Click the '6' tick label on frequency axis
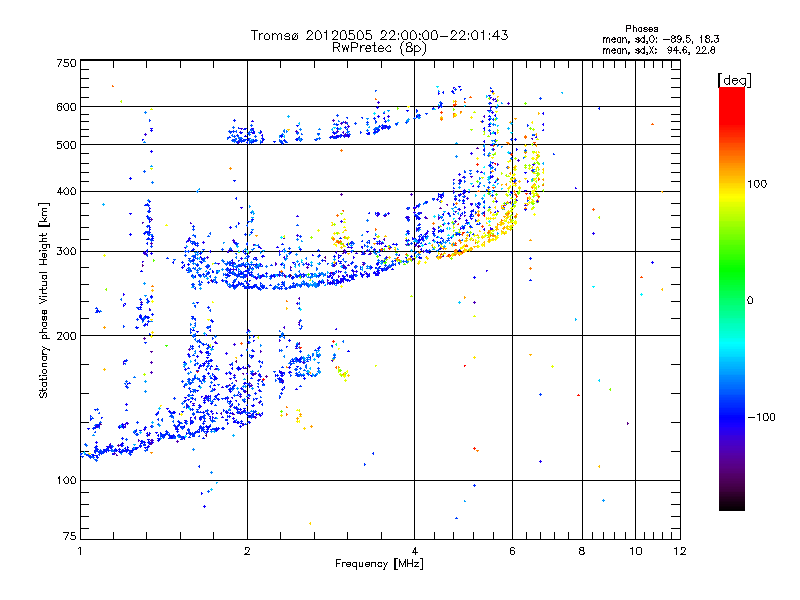 [512, 551]
